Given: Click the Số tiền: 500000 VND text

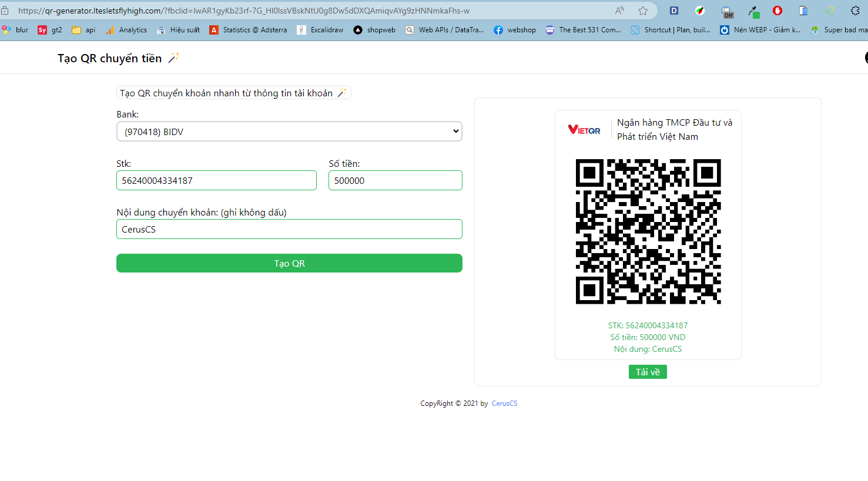Looking at the screenshot, I should point(648,337).
